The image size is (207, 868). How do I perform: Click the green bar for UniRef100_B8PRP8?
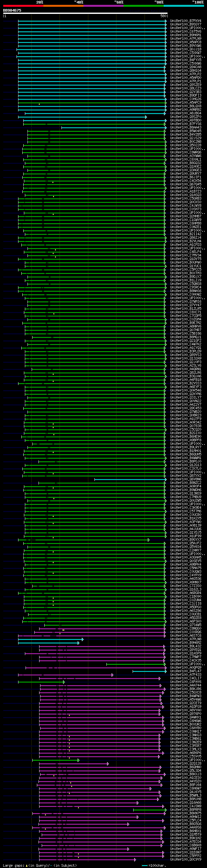pos(150,810)
